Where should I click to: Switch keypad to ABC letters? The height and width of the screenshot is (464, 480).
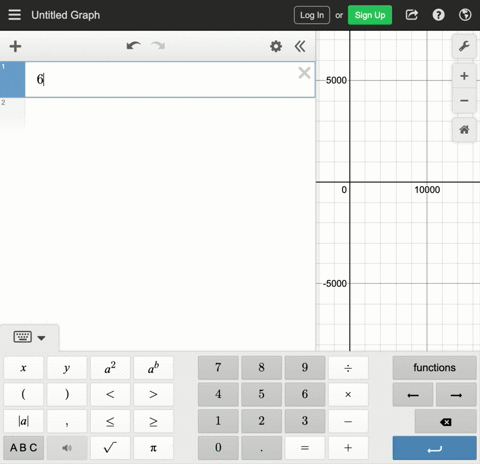click(x=23, y=448)
